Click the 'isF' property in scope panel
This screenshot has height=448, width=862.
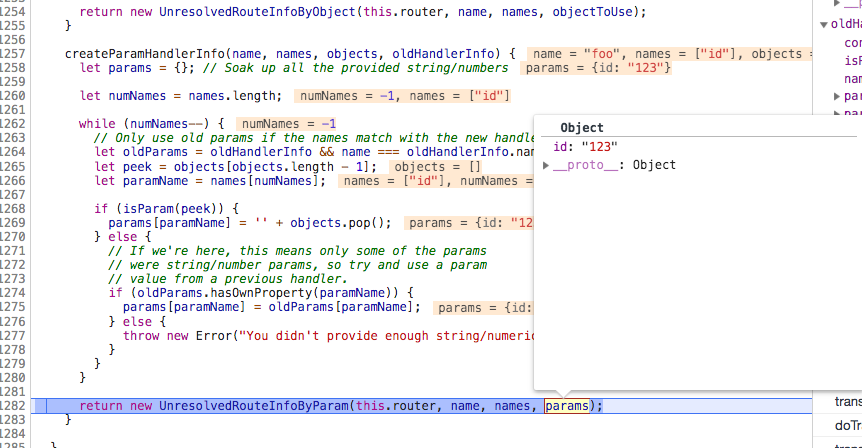coord(853,61)
